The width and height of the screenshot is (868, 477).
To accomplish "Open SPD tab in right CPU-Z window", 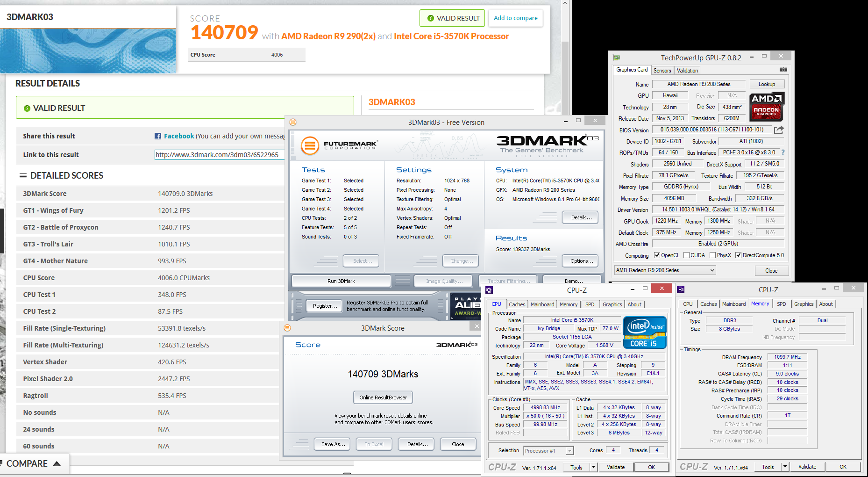I will (x=781, y=304).
